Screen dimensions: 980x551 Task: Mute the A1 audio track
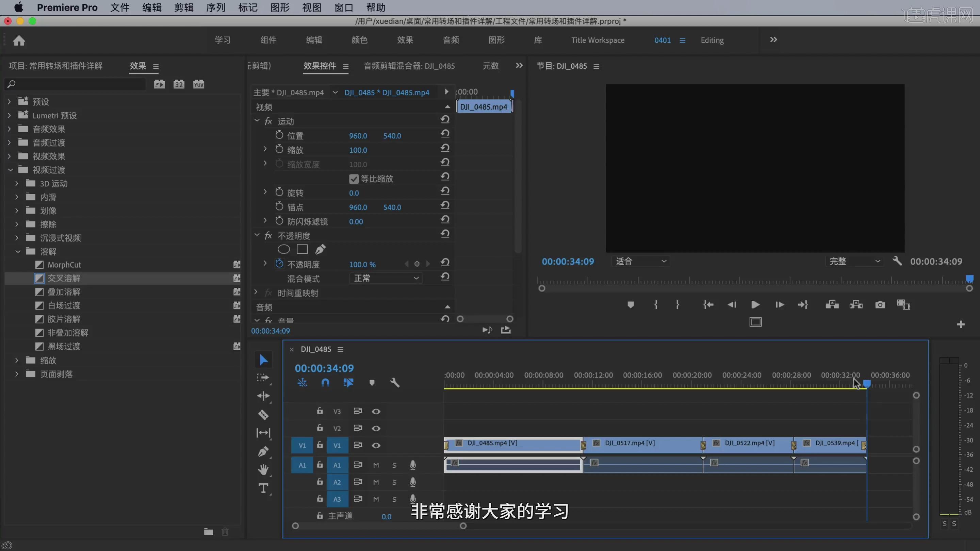(376, 465)
